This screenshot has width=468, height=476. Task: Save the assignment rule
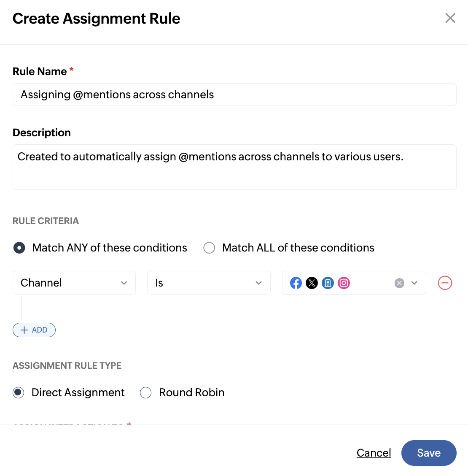tap(428, 453)
